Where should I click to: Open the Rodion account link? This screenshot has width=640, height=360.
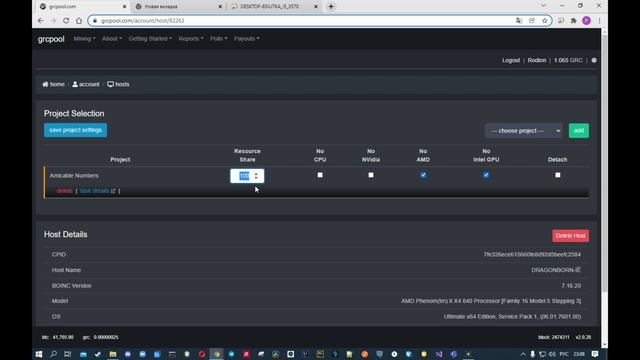536,60
